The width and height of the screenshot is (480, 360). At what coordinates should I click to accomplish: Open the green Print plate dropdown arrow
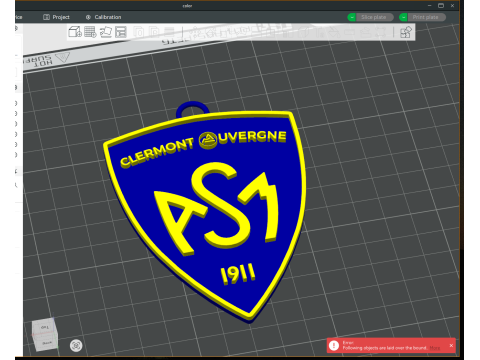click(x=403, y=17)
